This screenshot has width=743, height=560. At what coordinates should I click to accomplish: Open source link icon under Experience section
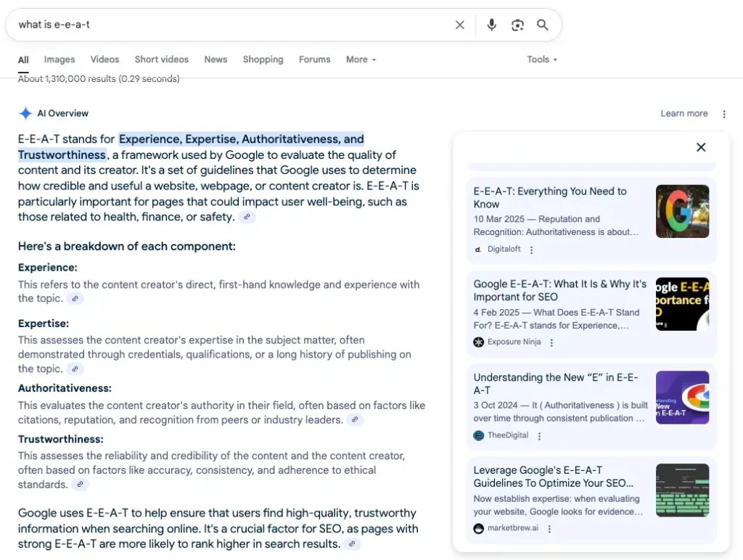75,298
